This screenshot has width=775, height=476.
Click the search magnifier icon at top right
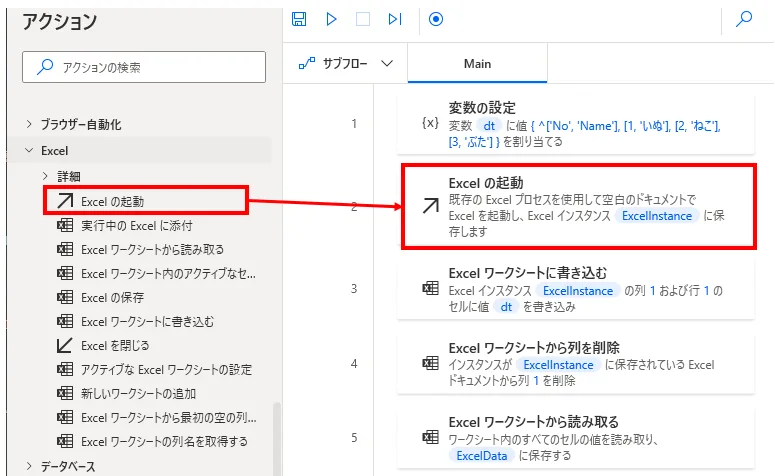point(744,19)
